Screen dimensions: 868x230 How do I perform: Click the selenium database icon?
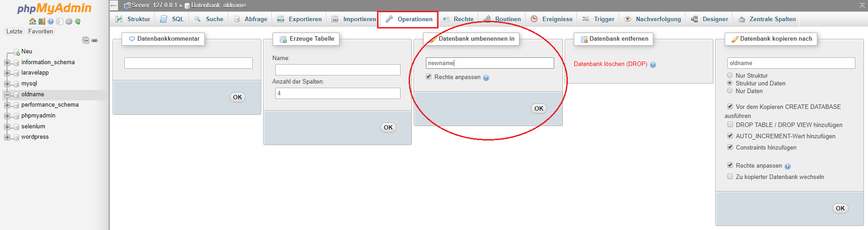click(x=16, y=127)
